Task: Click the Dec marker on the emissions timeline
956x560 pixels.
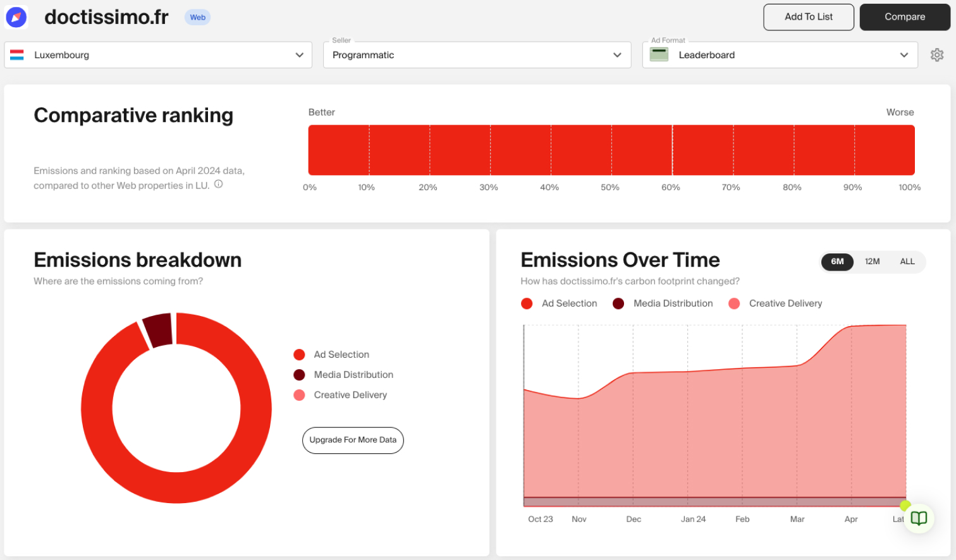Action: (x=634, y=519)
